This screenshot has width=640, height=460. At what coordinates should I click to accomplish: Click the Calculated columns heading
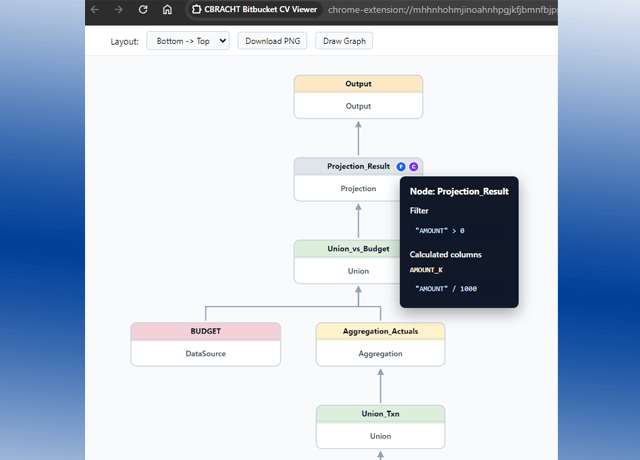point(445,254)
